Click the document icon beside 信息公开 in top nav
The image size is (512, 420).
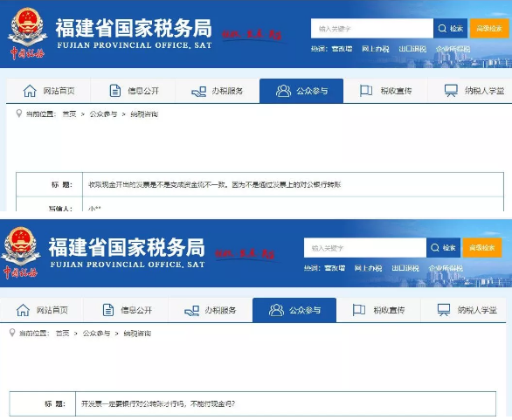click(x=115, y=91)
